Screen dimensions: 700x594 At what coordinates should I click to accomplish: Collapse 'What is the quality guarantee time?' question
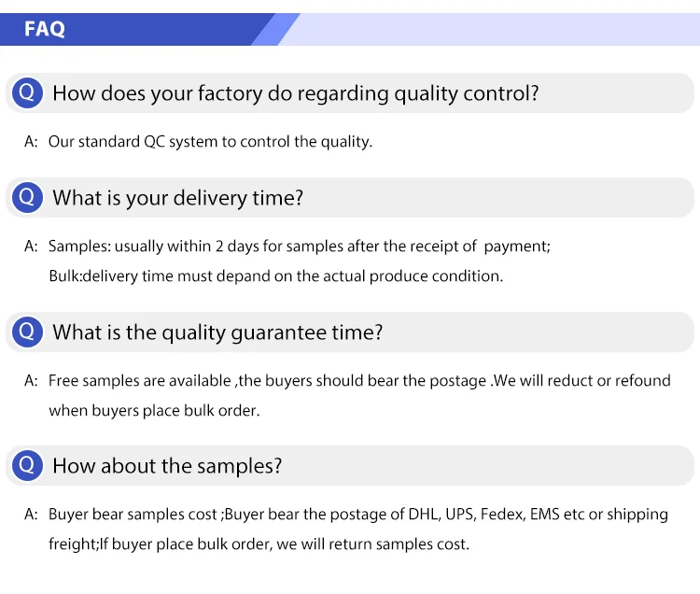click(x=217, y=332)
